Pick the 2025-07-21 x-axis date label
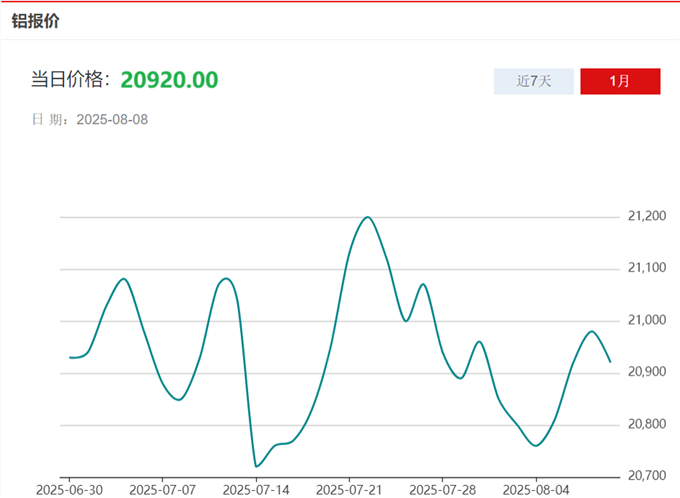 click(348, 490)
